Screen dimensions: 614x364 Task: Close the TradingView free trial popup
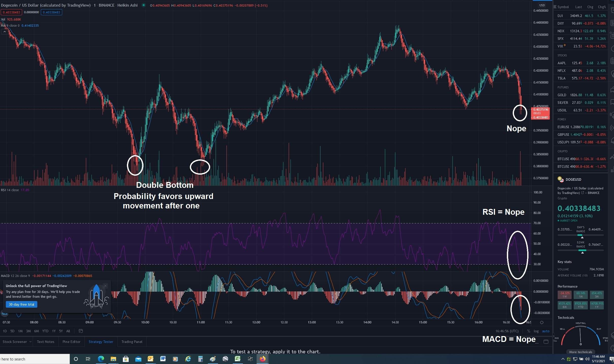(105, 286)
